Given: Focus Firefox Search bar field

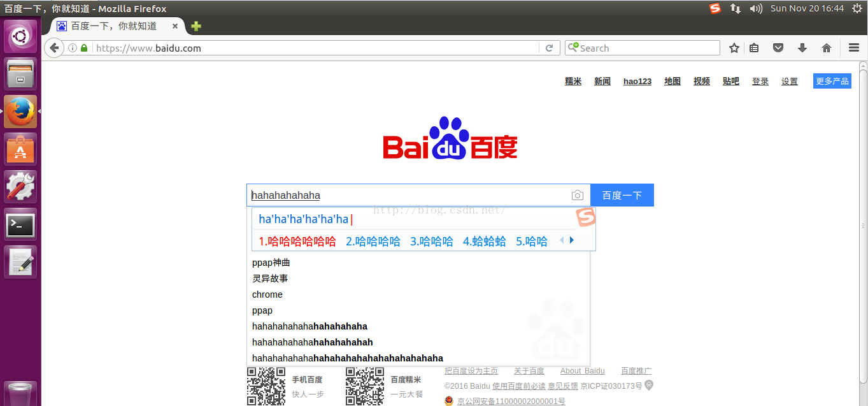Looking at the screenshot, I should click(642, 48).
